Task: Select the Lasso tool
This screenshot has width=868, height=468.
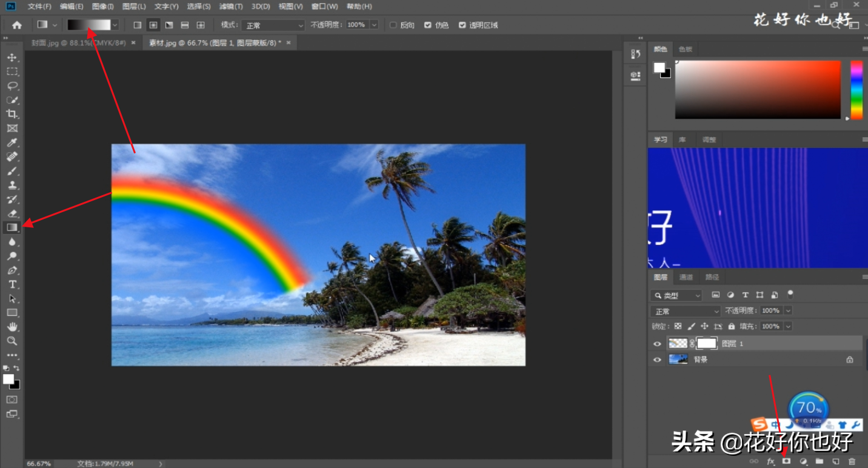Action: tap(12, 86)
